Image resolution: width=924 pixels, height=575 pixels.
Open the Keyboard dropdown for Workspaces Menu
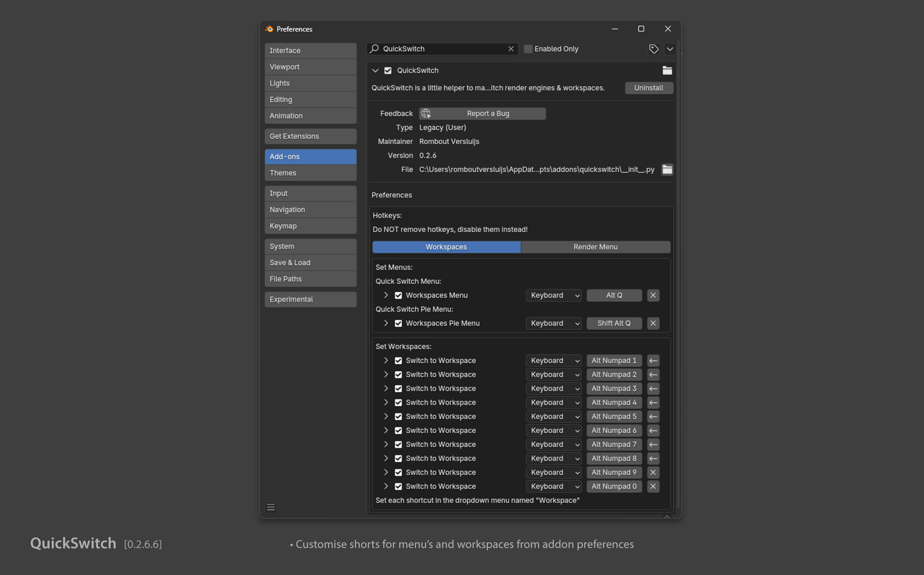coord(553,295)
